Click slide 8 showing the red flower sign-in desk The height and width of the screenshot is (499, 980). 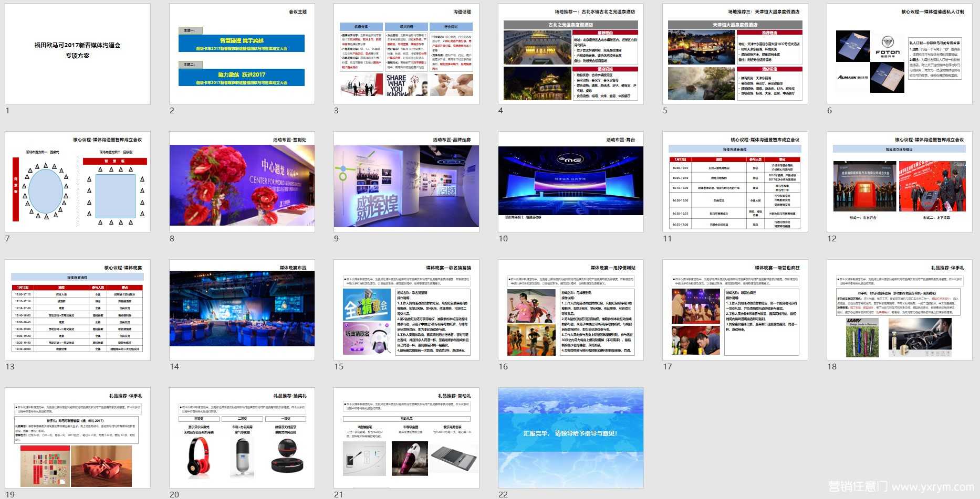[x=242, y=182]
